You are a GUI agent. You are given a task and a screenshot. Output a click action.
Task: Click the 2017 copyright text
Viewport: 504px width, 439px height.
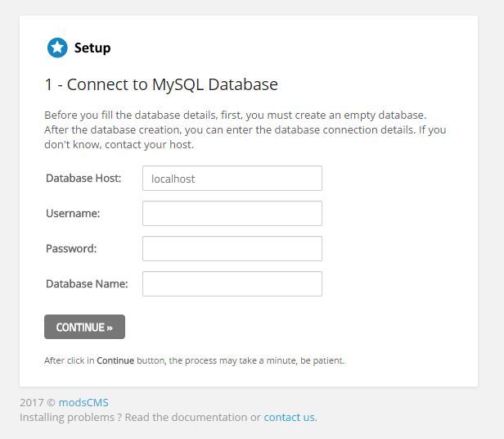37,403
